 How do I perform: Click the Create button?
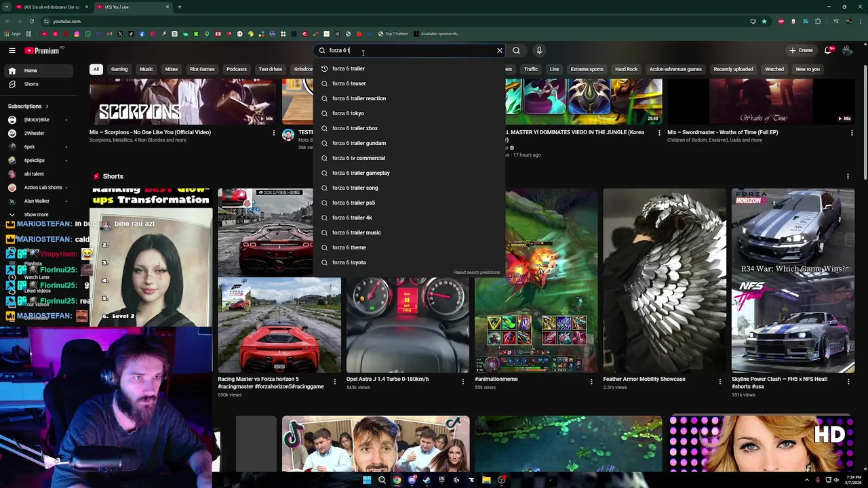click(801, 50)
